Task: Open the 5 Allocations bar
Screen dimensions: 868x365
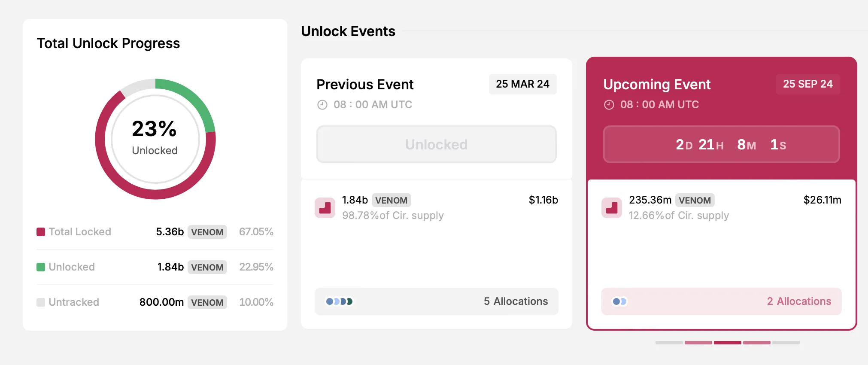Action: [x=436, y=301]
